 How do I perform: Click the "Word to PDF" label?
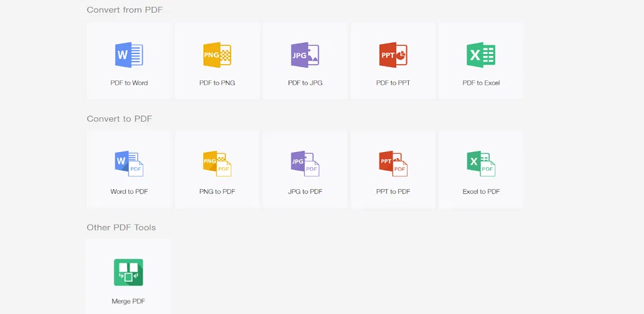[129, 192]
